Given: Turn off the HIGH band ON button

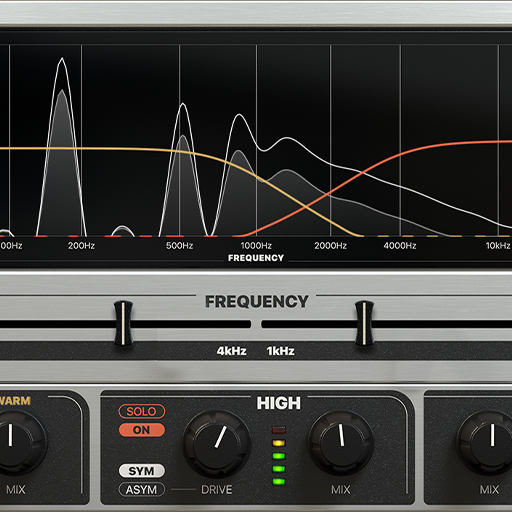Looking at the screenshot, I should [142, 430].
